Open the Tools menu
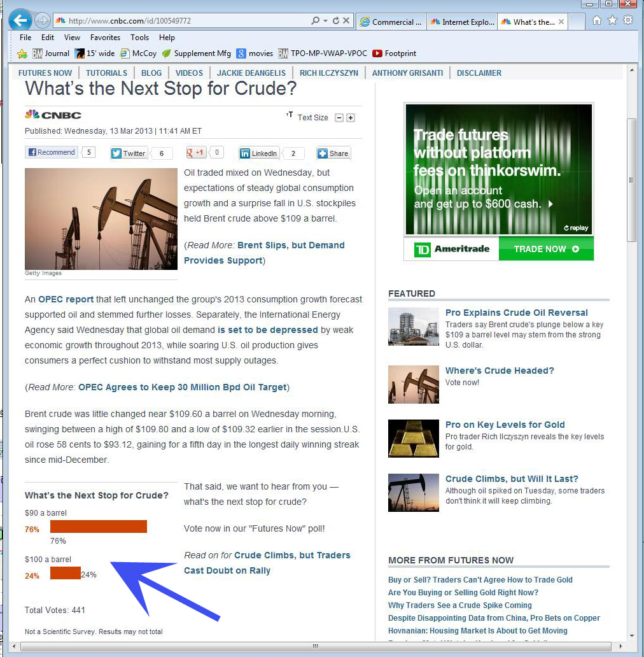Viewport: 644px width, 657px height. [139, 38]
